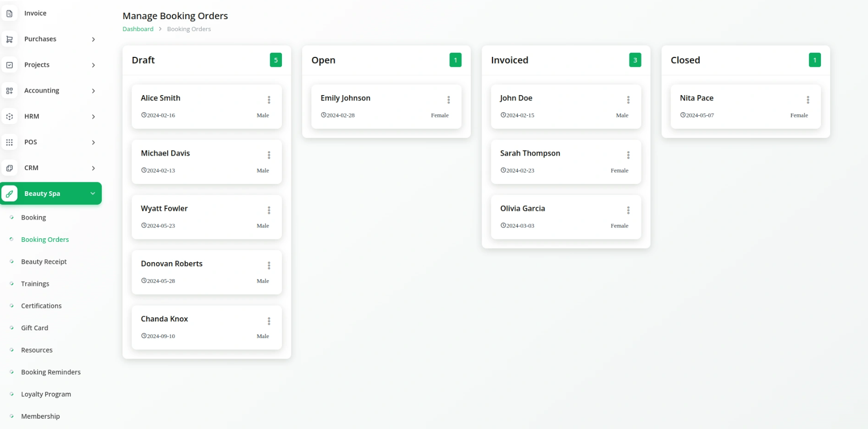Open Booking Reminders page
868x429 pixels.
coord(51,372)
